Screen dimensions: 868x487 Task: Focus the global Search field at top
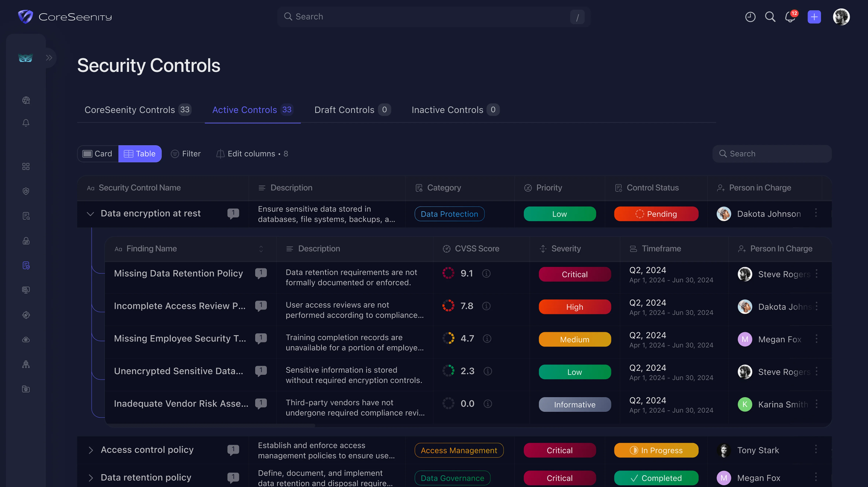pos(434,17)
